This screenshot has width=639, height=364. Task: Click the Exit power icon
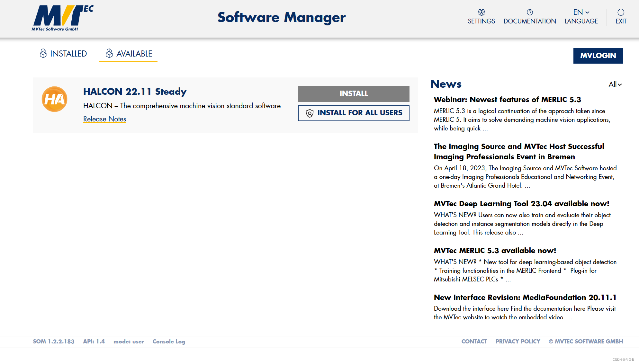(621, 12)
